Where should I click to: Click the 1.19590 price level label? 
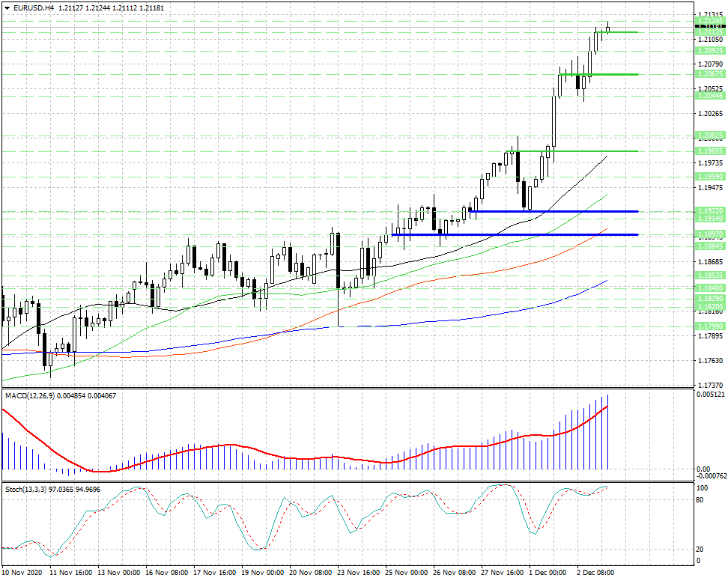click(710, 177)
